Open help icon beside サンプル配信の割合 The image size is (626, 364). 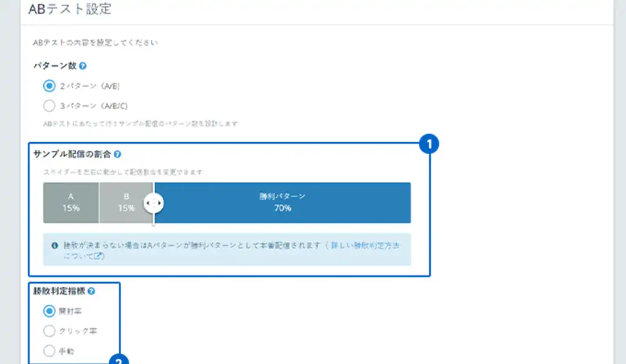click(117, 154)
